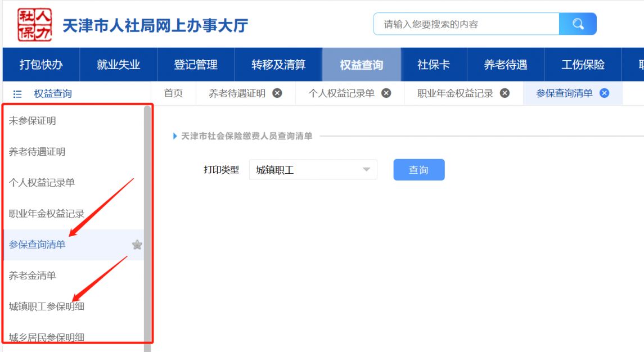Switch to the 首页 tab
644x352 pixels.
point(173,93)
